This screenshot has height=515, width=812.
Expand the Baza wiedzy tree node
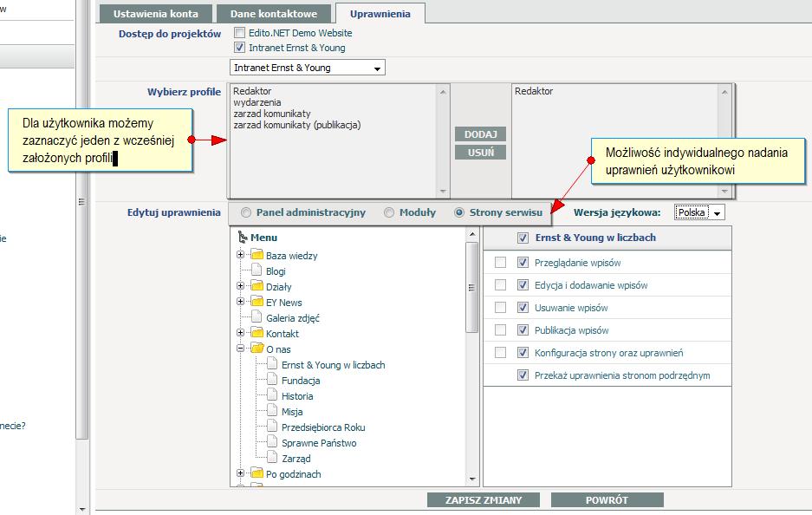coord(240,254)
